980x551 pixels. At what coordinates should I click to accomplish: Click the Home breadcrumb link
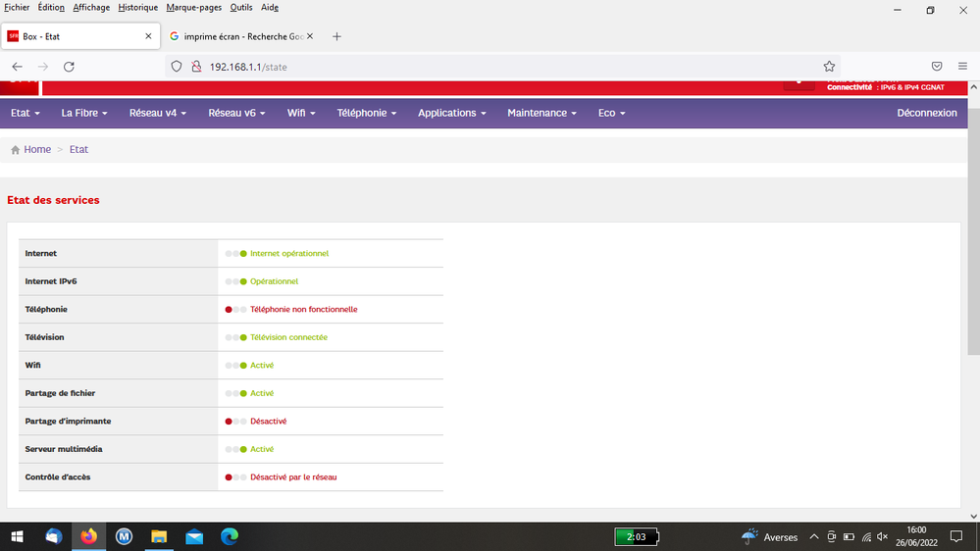click(x=37, y=150)
